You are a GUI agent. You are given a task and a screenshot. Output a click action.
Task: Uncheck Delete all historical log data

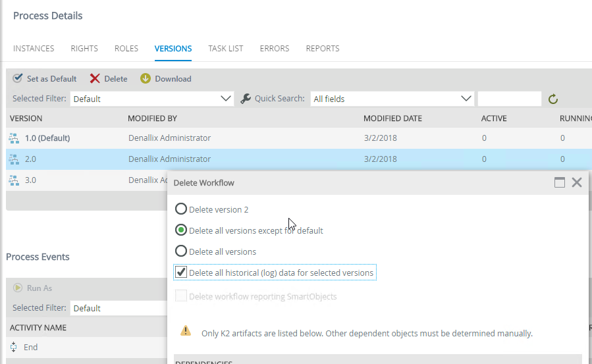tap(181, 272)
